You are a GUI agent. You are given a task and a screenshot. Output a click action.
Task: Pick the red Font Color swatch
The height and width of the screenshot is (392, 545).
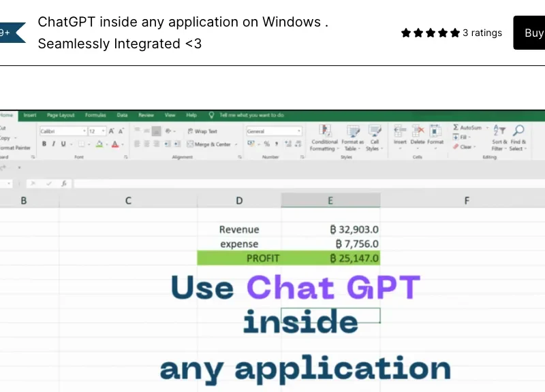click(115, 144)
